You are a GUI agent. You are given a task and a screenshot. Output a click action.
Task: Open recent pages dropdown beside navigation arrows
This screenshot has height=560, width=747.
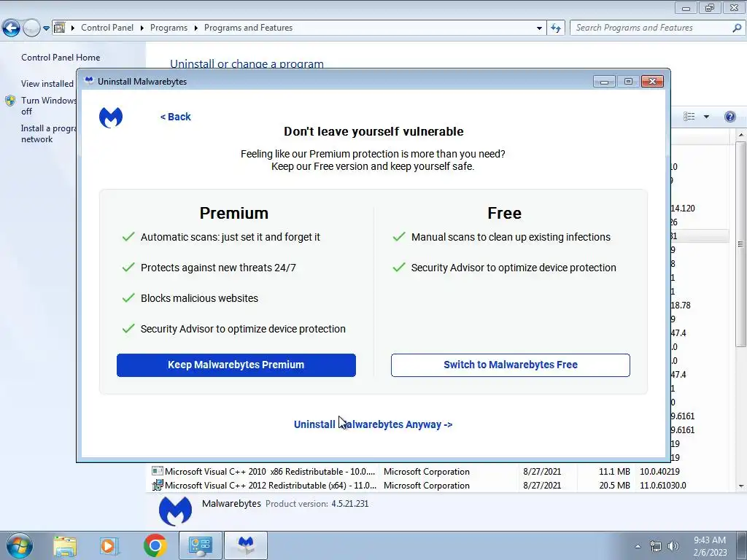pos(46,28)
